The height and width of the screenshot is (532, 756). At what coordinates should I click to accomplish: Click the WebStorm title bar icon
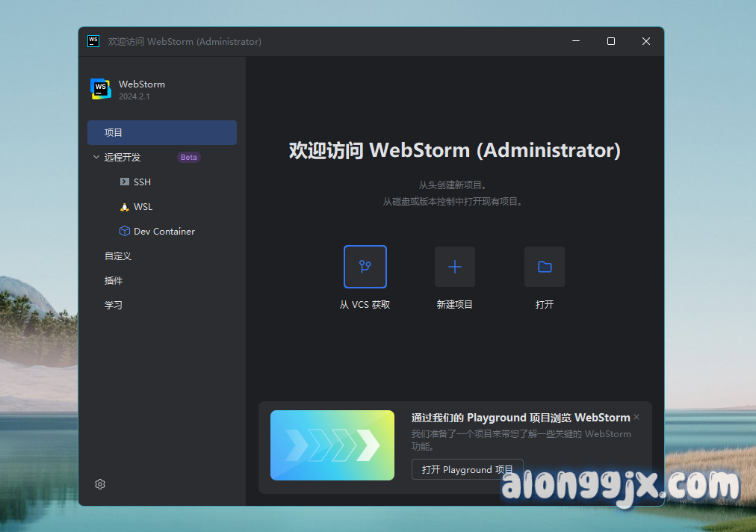93,41
